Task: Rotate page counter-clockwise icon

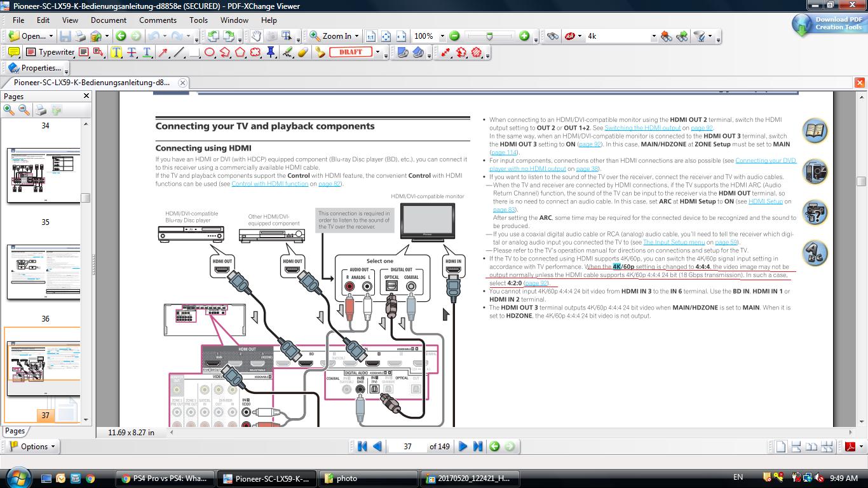Action: coord(213,36)
